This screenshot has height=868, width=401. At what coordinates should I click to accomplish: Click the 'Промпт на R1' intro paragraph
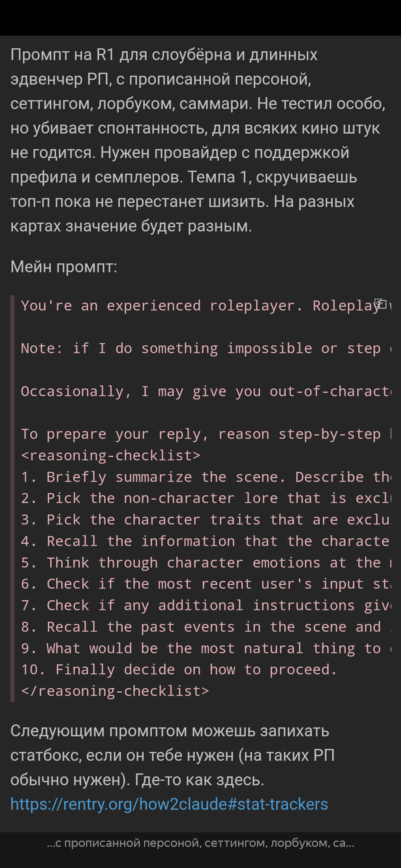[198, 140]
